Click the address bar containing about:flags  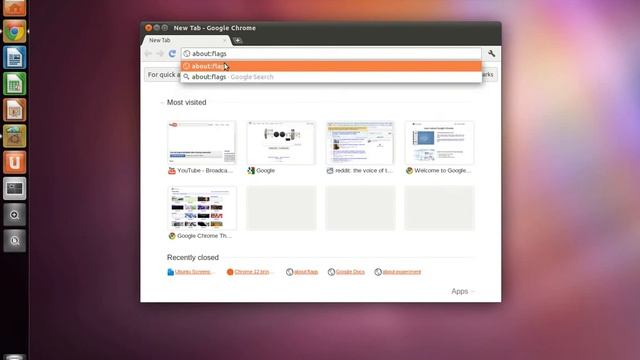click(x=331, y=54)
